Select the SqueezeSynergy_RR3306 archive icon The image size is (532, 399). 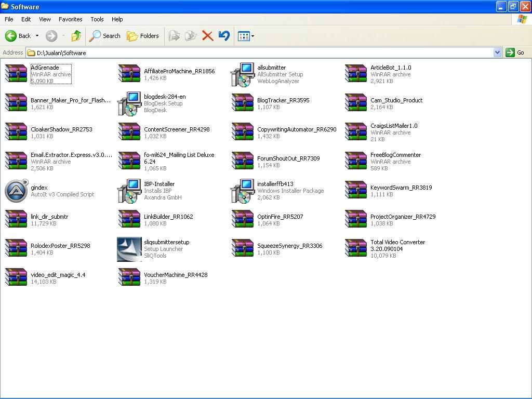tap(243, 248)
